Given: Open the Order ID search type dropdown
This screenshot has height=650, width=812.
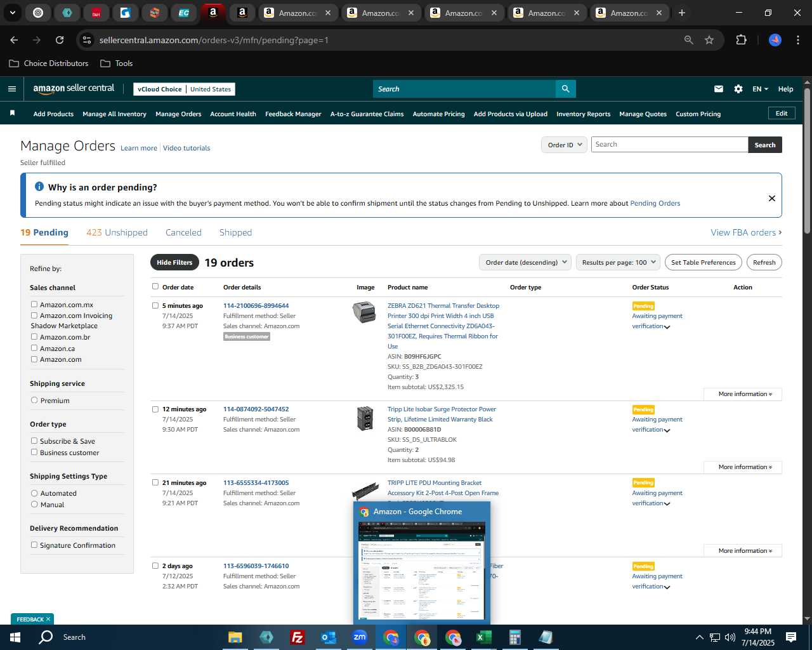Looking at the screenshot, I should (x=563, y=145).
